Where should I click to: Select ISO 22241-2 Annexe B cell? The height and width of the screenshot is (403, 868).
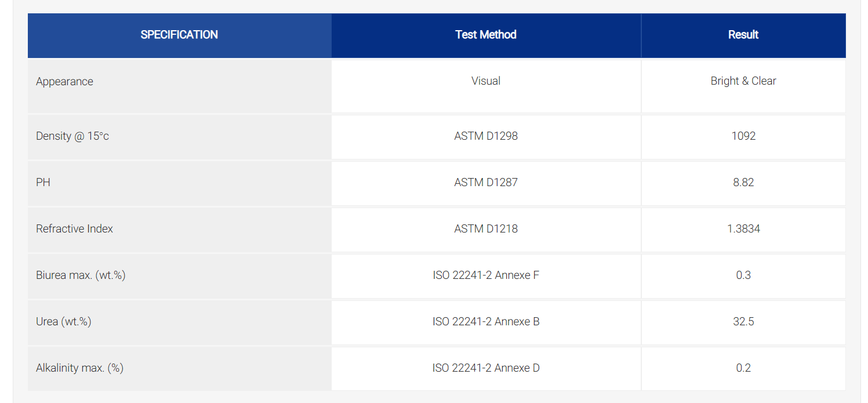coord(486,322)
